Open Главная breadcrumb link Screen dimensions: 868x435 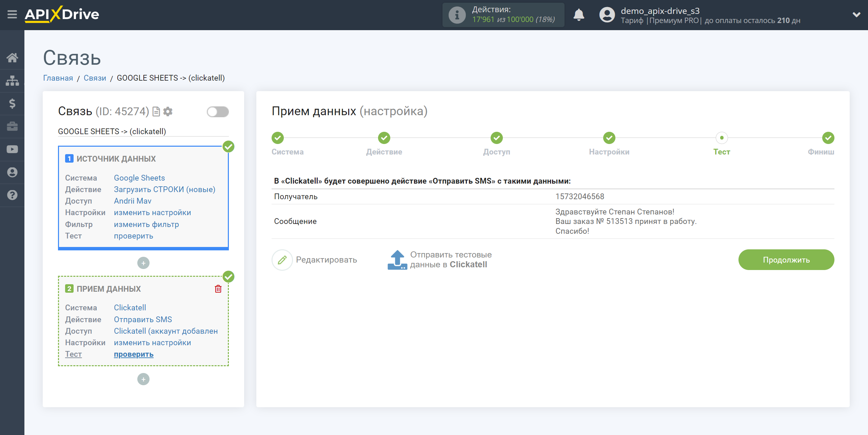[x=58, y=78]
